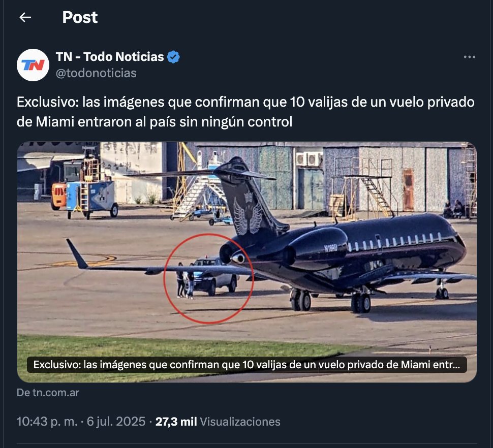Click the registration number on the jet engine
493x448 pixels.
(330, 248)
